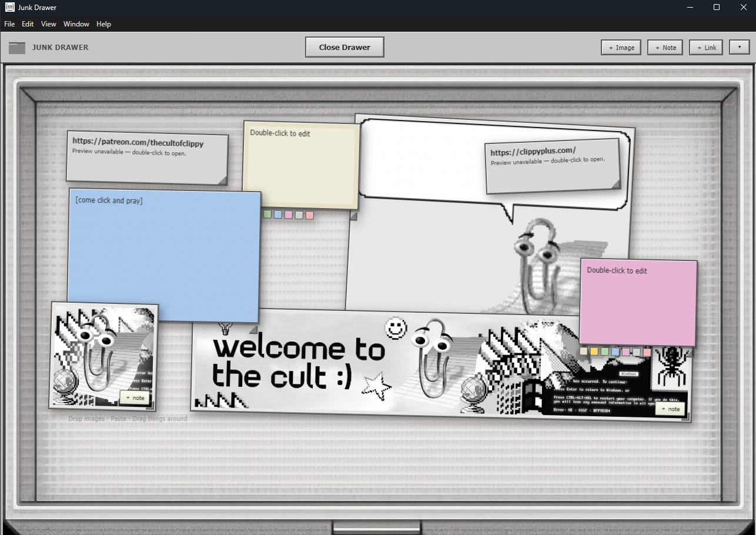The image size is (756, 535).
Task: Add a new image with + Image
Action: [621, 48]
